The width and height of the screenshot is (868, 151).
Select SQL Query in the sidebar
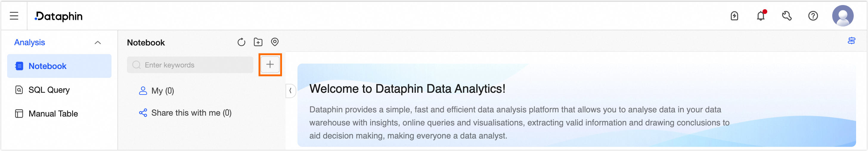point(49,90)
